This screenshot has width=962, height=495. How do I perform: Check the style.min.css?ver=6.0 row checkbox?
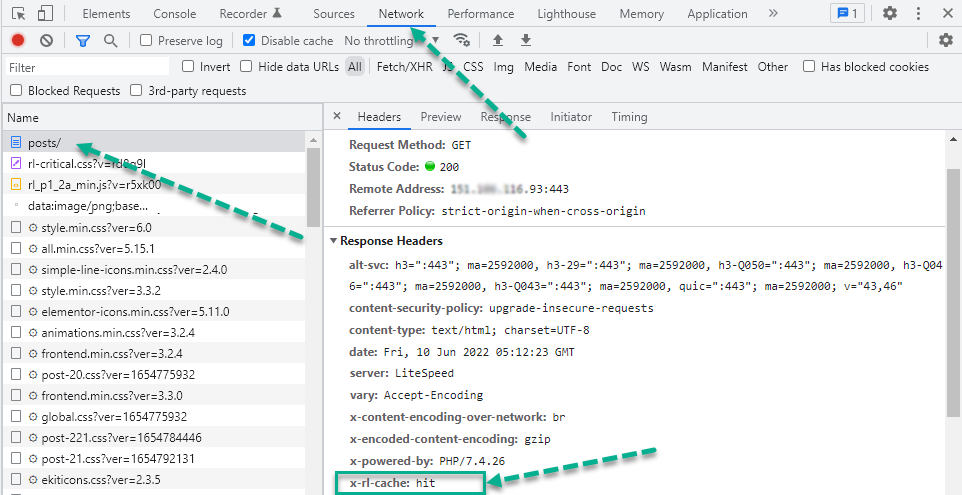[x=16, y=228]
